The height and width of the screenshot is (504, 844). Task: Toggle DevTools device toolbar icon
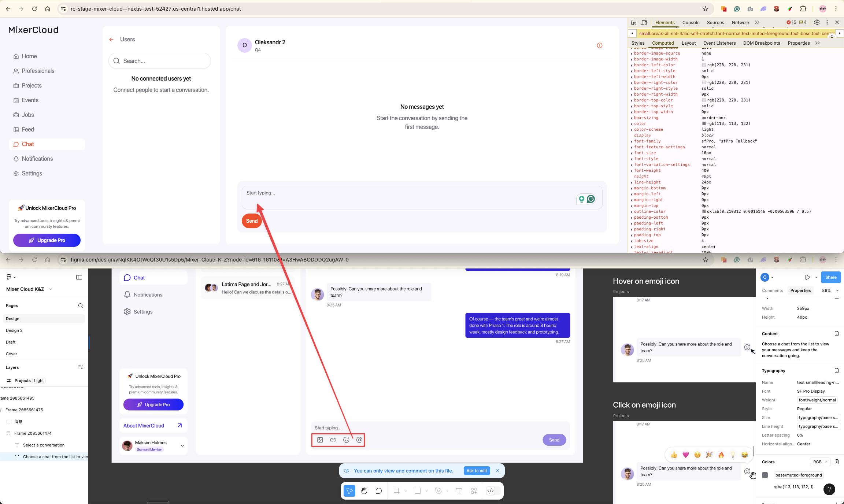pos(644,22)
